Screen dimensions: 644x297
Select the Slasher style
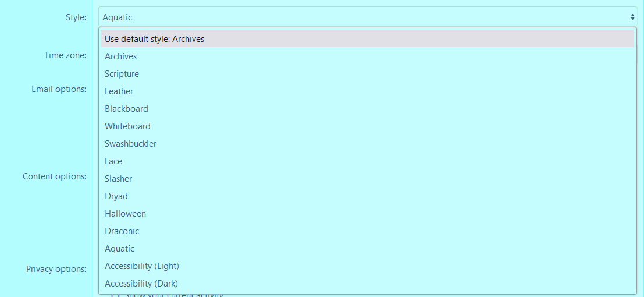pyautogui.click(x=368, y=179)
